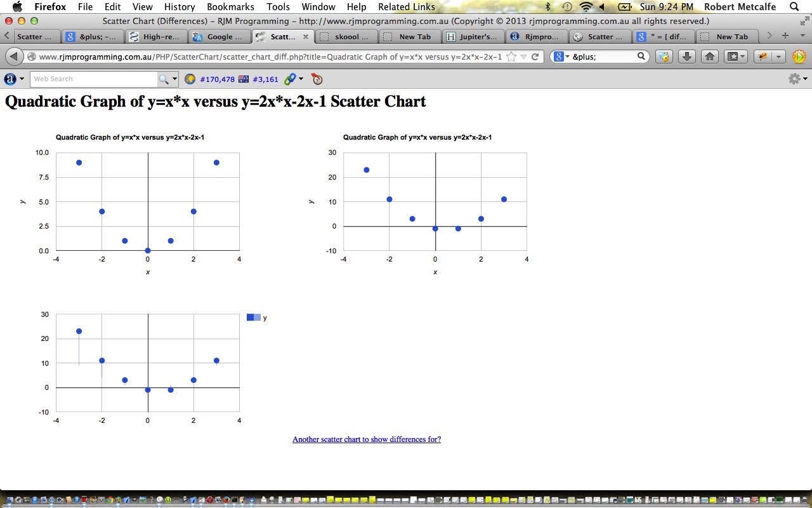Reload the page with the refresh icon

pyautogui.click(x=535, y=57)
